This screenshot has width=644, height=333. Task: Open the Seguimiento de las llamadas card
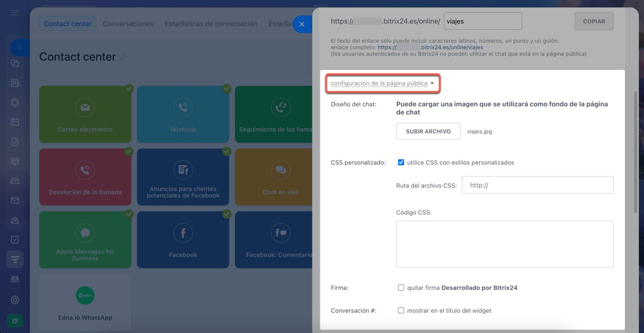274,114
